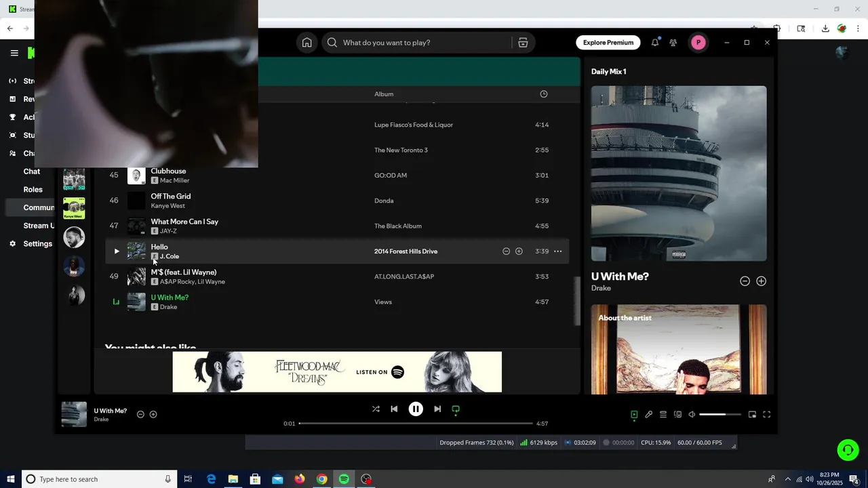Click Explore Premium button

pyautogui.click(x=608, y=43)
